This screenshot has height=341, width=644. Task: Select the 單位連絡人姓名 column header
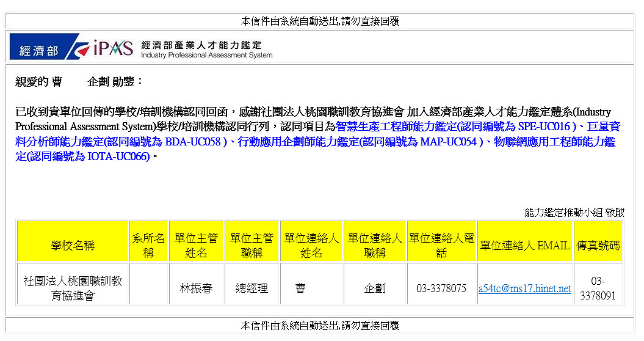[x=311, y=241]
